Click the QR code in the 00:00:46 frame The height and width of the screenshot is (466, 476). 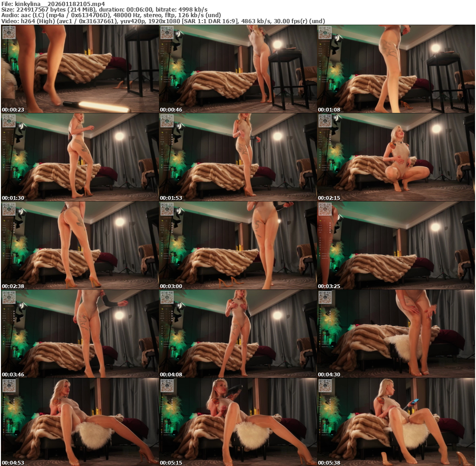pos(167,33)
